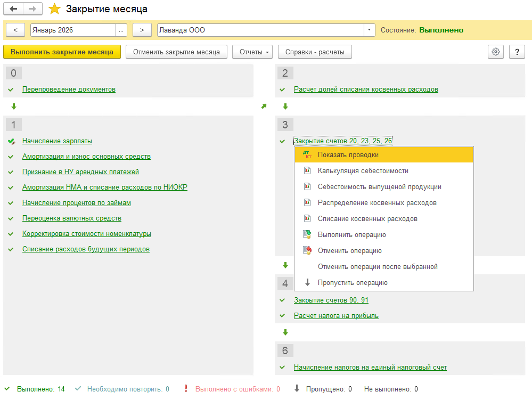The width and height of the screenshot is (532, 400).
Task: Select Отменить операцию from the menu
Action: (x=349, y=251)
